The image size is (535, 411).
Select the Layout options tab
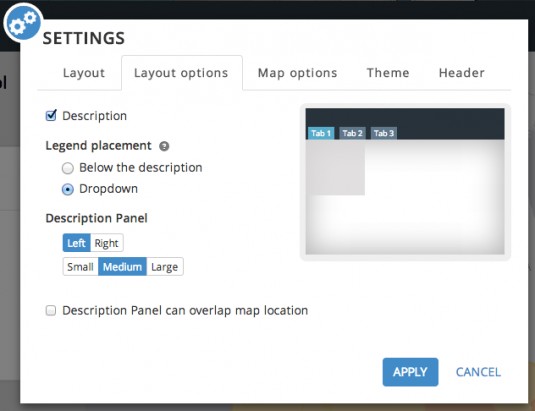coord(182,73)
